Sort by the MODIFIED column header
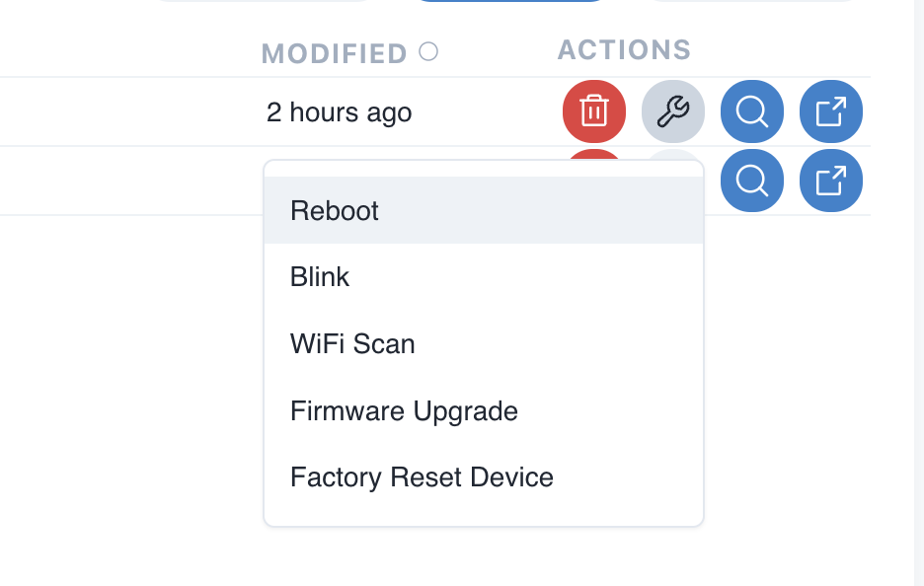This screenshot has width=924, height=586. click(x=334, y=53)
